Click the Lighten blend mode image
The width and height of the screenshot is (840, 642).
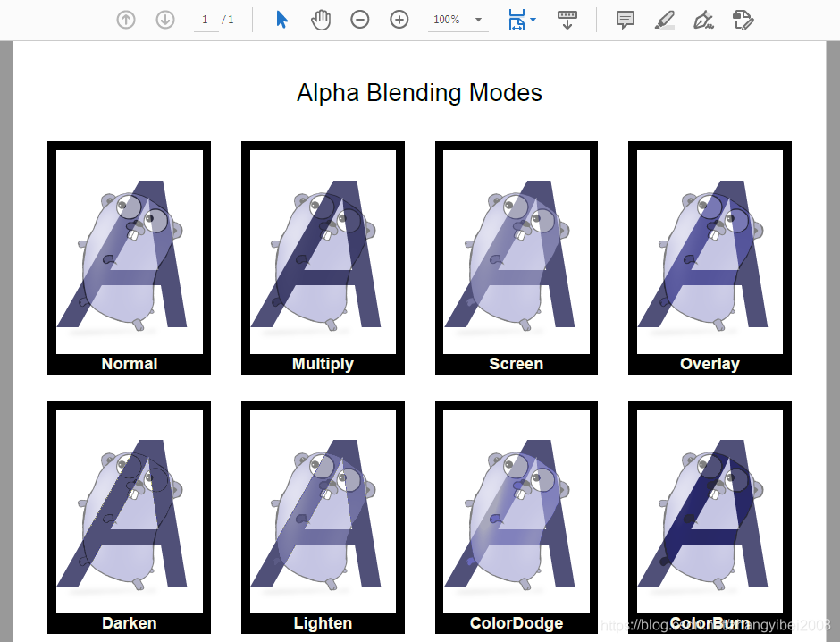[x=323, y=511]
